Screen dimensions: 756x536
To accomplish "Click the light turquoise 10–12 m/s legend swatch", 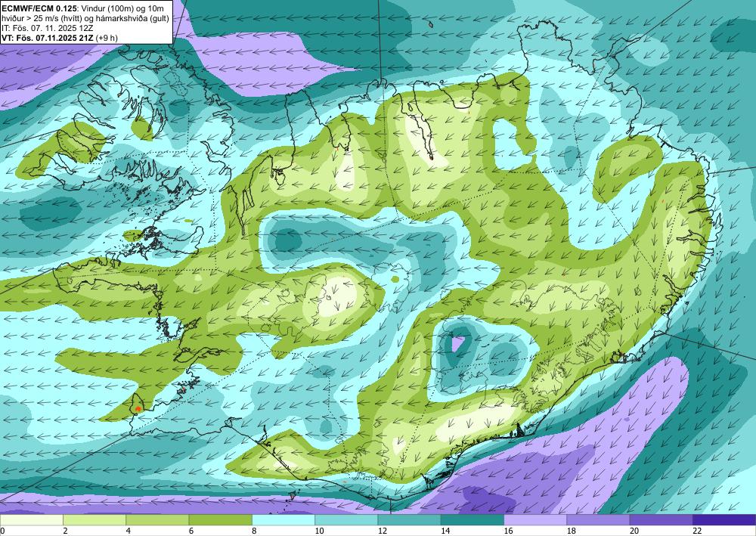I will click(346, 520).
